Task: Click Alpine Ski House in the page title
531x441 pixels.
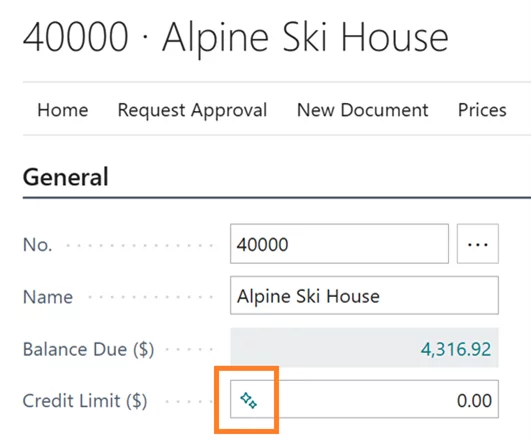Action: pos(305,38)
